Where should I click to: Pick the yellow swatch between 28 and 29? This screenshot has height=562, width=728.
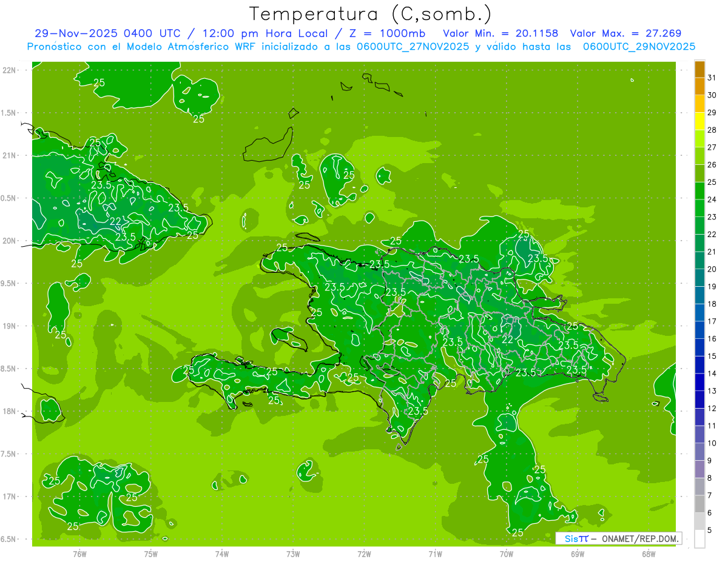(699, 121)
